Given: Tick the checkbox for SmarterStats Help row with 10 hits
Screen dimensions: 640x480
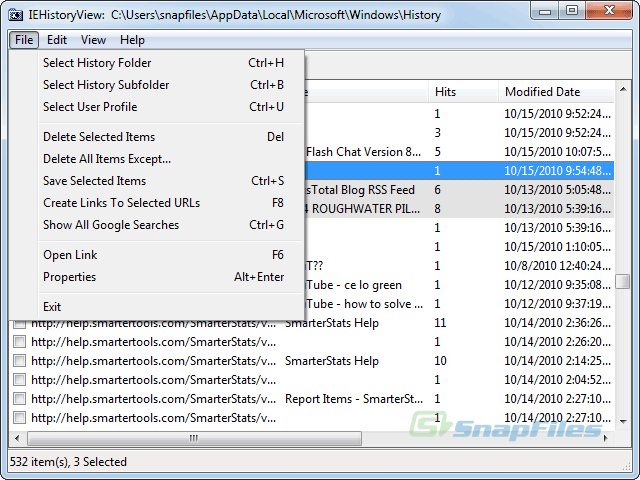Looking at the screenshot, I should click(x=19, y=361).
